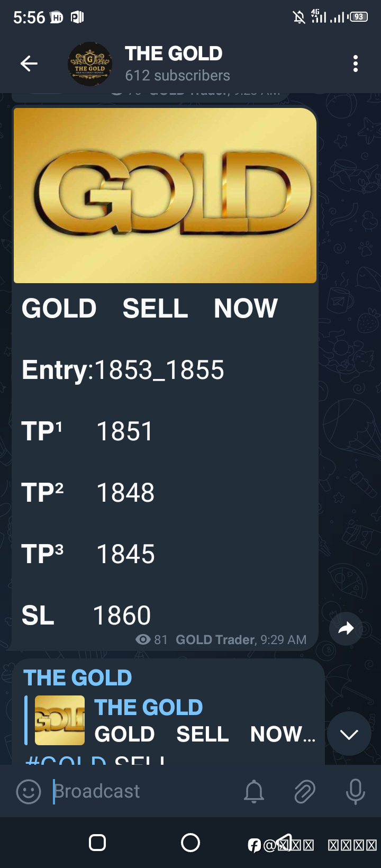Forward the GOLD SELL NOW message
The width and height of the screenshot is (381, 868).
tap(346, 629)
